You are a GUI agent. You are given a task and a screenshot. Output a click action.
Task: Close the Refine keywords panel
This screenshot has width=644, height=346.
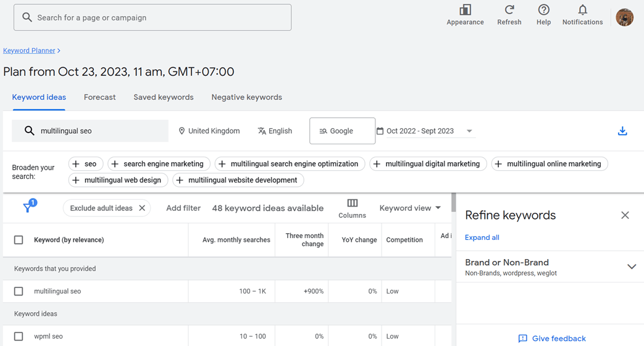tap(625, 215)
